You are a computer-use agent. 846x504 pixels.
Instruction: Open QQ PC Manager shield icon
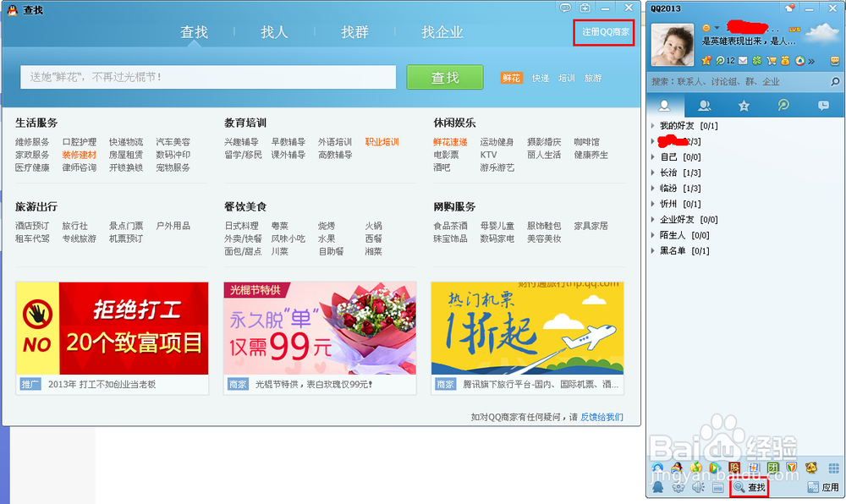(792, 467)
